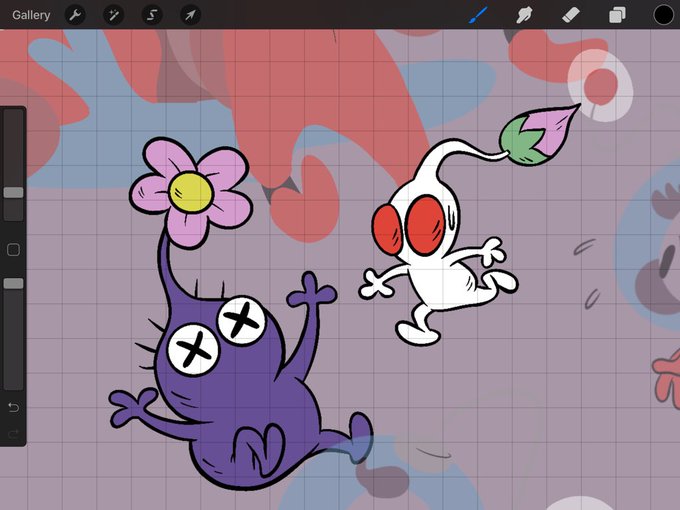Screen dimensions: 680x510
Task: Redo the last undone action
Action: [x=13, y=433]
